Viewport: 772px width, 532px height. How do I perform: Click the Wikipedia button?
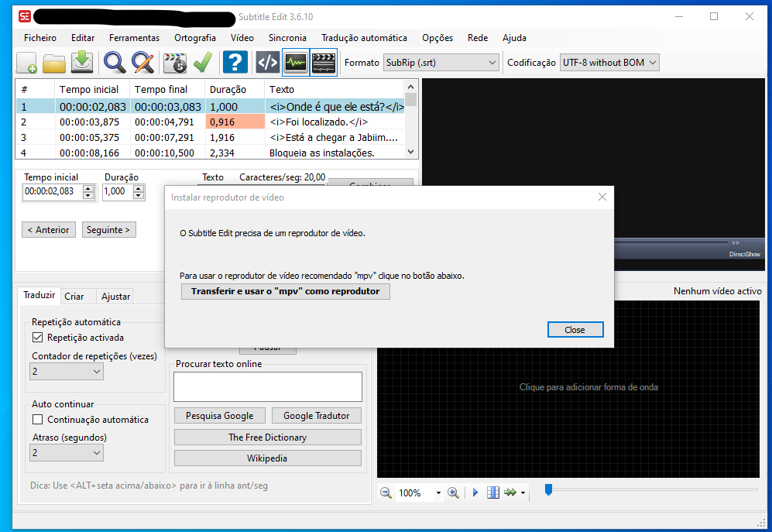pyautogui.click(x=268, y=458)
